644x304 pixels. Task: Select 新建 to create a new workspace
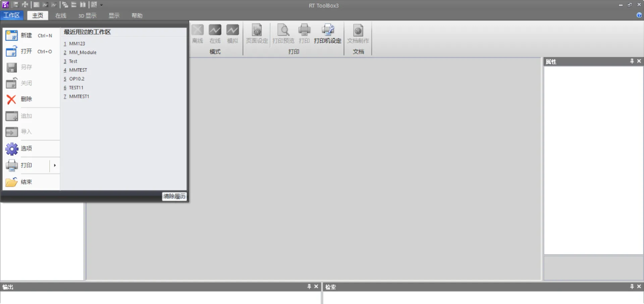(31, 36)
